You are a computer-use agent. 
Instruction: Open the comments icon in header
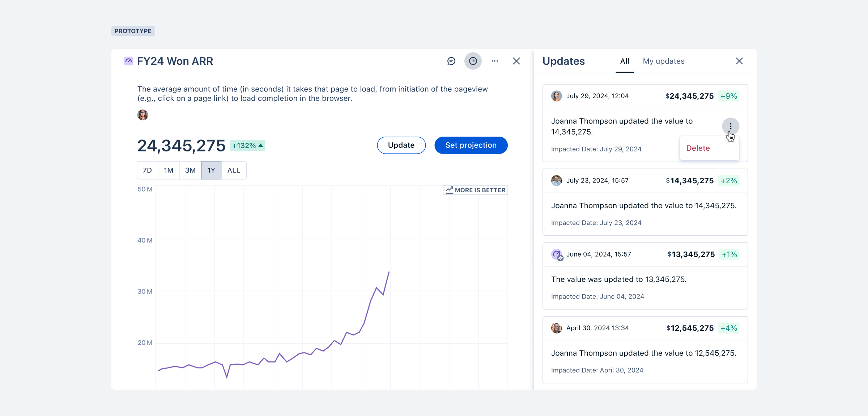tap(451, 61)
